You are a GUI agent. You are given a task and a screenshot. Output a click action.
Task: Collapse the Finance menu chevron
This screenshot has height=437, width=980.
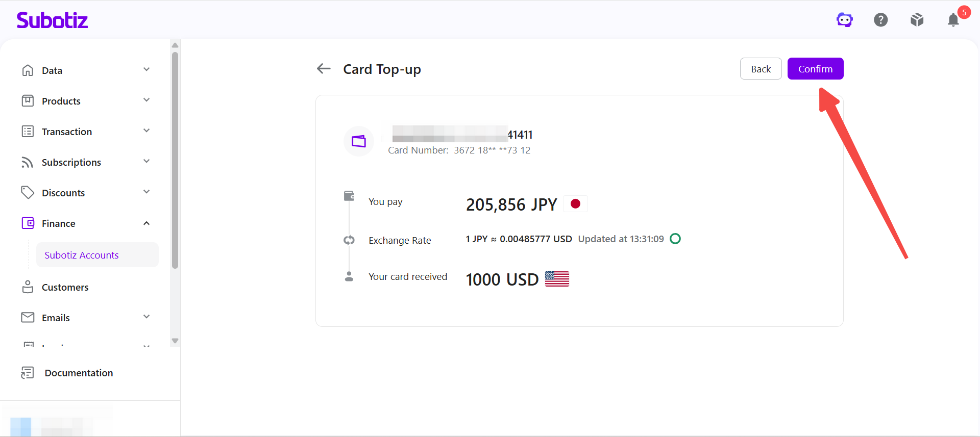point(146,223)
